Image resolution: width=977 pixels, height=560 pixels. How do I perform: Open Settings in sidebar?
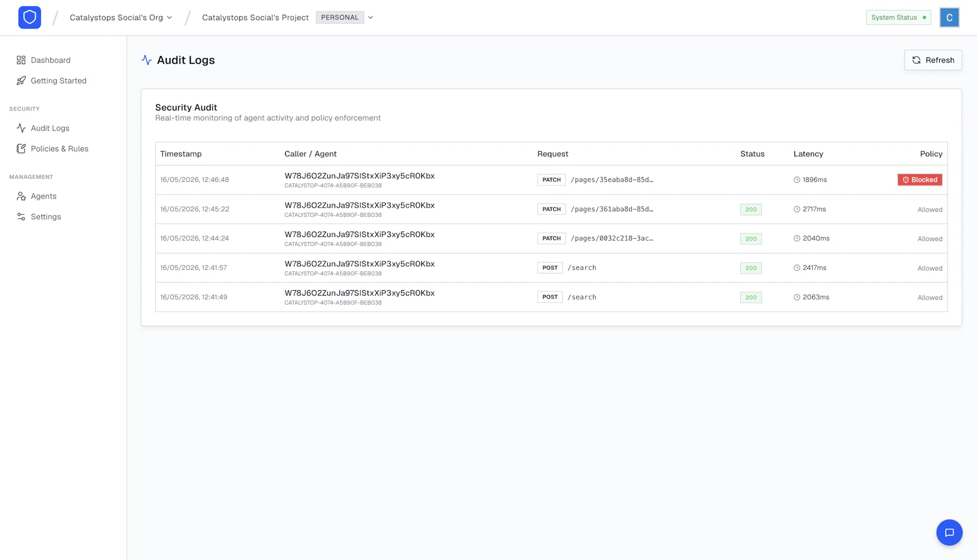coord(46,217)
